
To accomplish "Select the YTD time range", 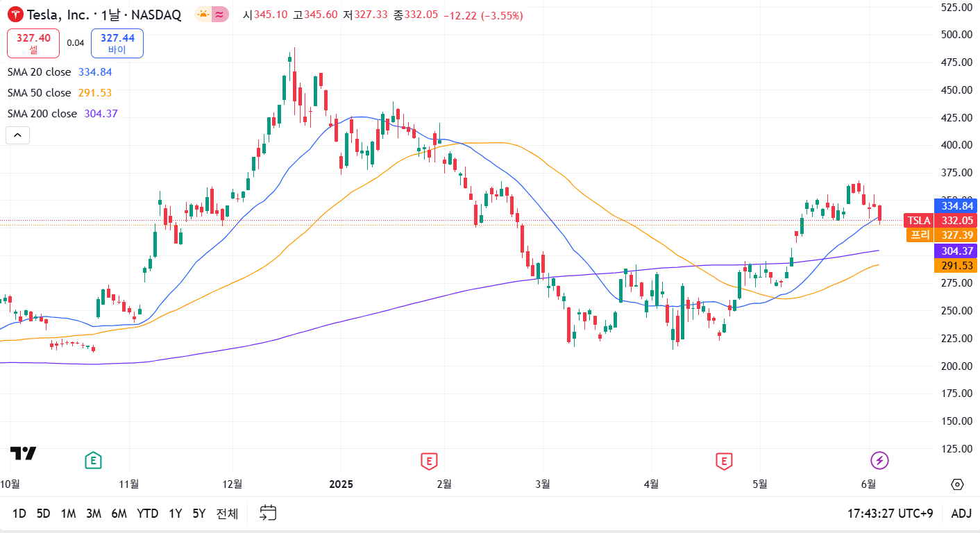I will click(148, 514).
